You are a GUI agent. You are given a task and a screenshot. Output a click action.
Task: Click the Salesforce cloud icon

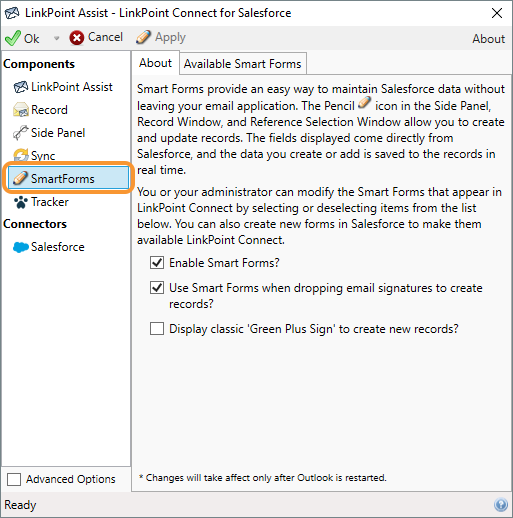point(21,247)
